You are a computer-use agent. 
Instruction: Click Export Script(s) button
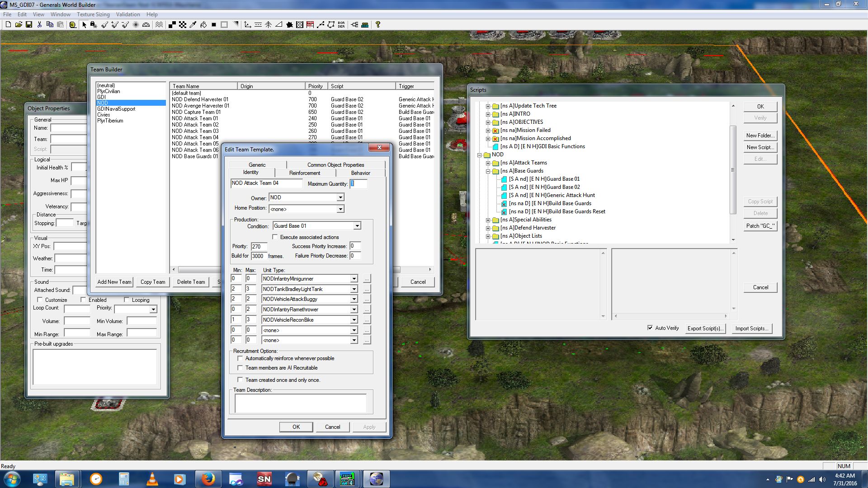pos(705,328)
